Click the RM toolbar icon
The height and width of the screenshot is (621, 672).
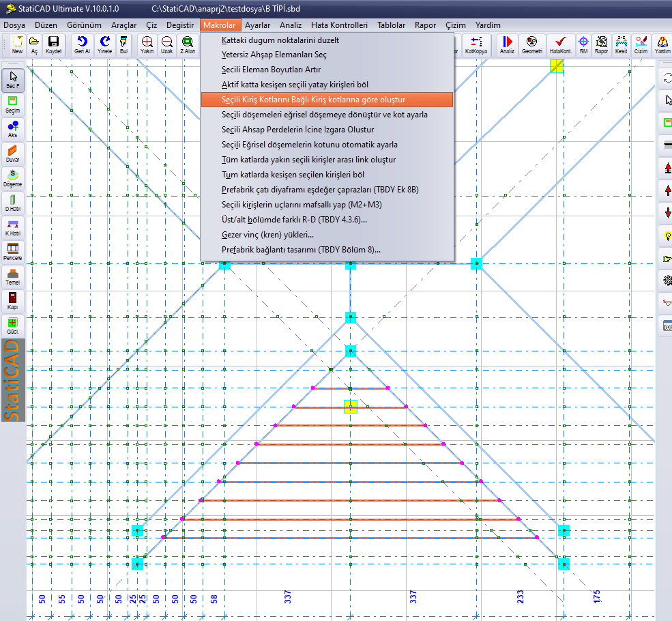583,45
